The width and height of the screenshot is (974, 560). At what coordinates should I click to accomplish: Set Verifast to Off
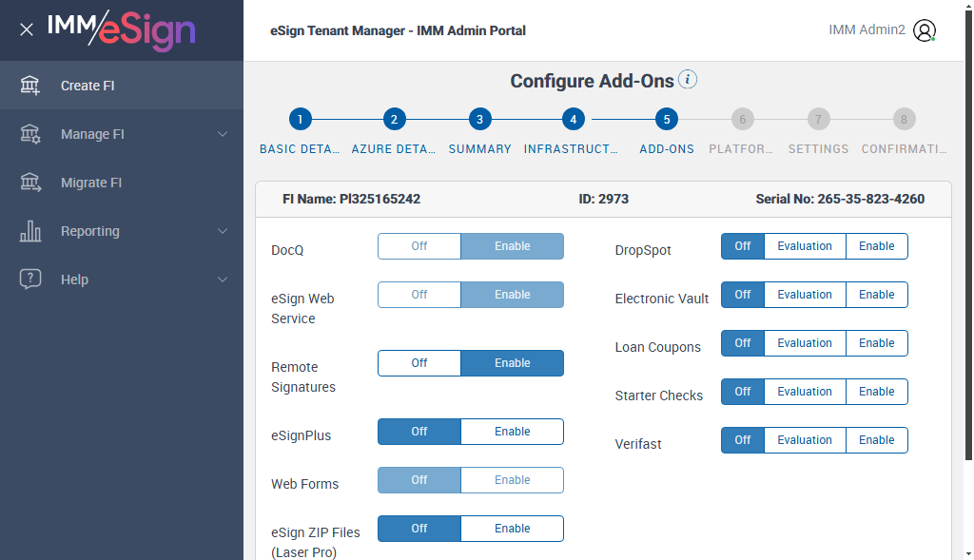pos(743,439)
